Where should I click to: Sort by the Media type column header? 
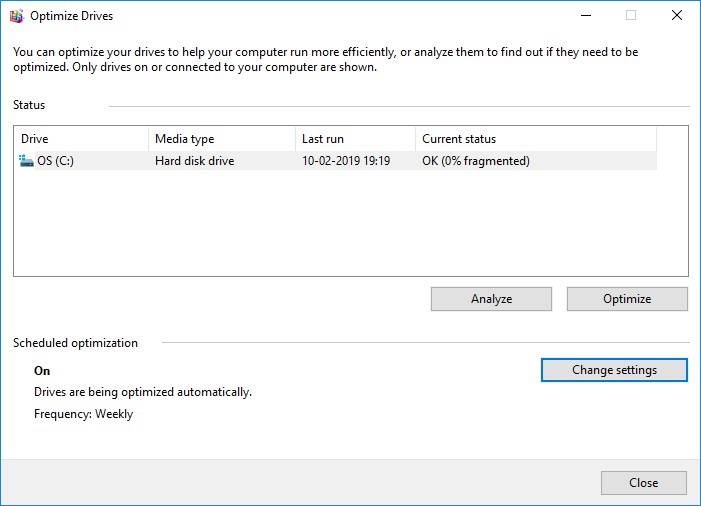tap(222, 139)
